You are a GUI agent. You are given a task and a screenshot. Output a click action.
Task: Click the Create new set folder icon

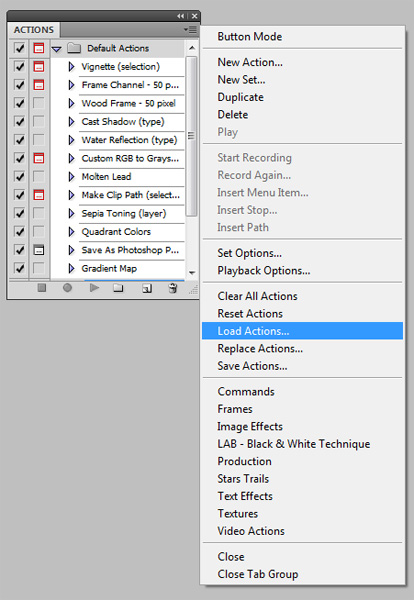pyautogui.click(x=118, y=288)
